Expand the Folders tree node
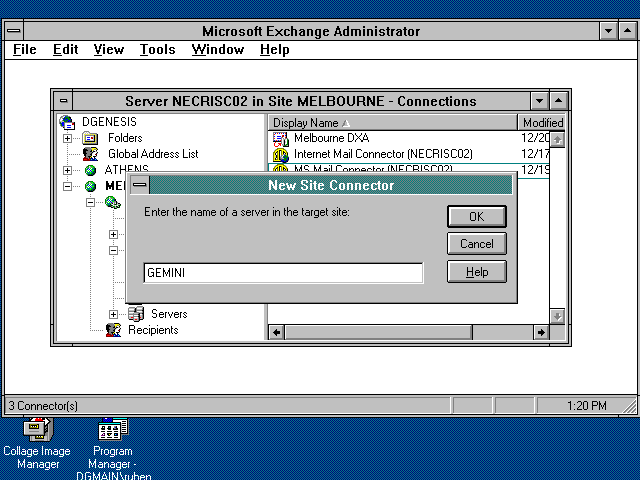The image size is (640, 480). (x=67, y=138)
